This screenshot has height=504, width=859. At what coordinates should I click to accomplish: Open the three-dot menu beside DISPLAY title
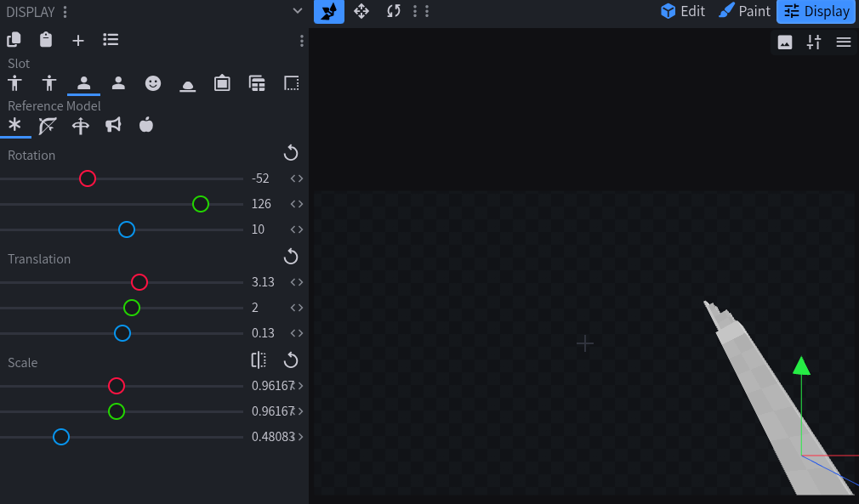click(65, 12)
